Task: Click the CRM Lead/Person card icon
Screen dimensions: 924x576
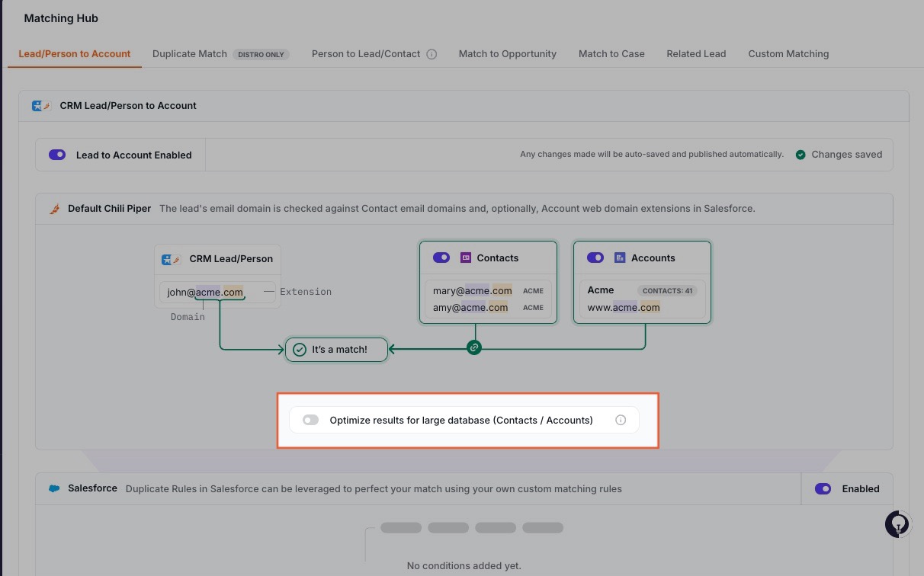Action: [x=172, y=259]
